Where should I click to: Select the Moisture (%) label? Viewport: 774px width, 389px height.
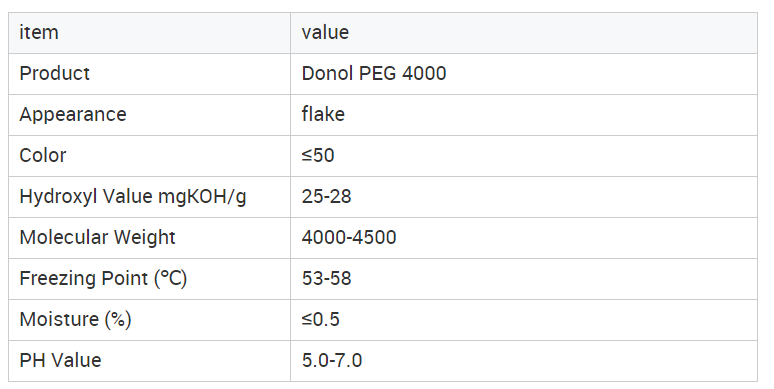tap(75, 319)
